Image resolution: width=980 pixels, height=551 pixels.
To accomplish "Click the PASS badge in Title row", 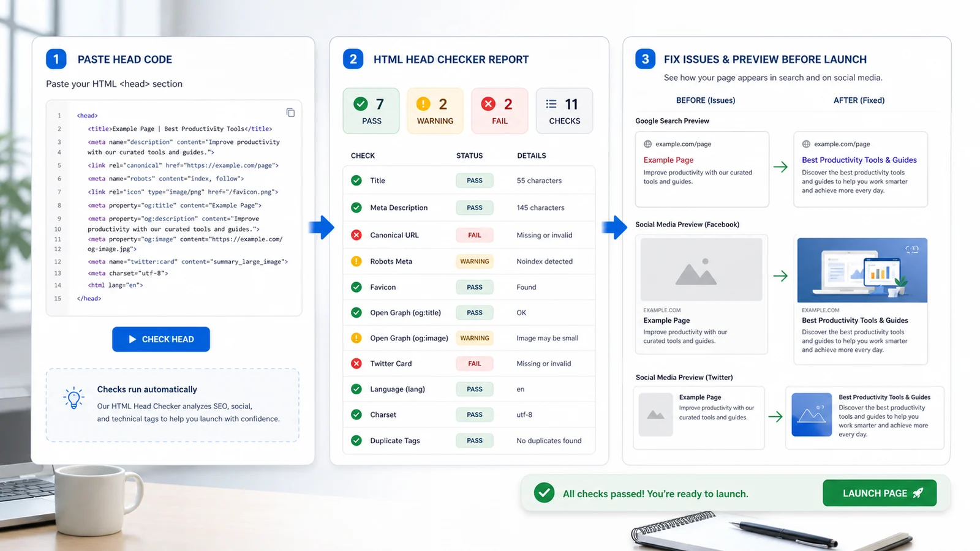I will (475, 181).
